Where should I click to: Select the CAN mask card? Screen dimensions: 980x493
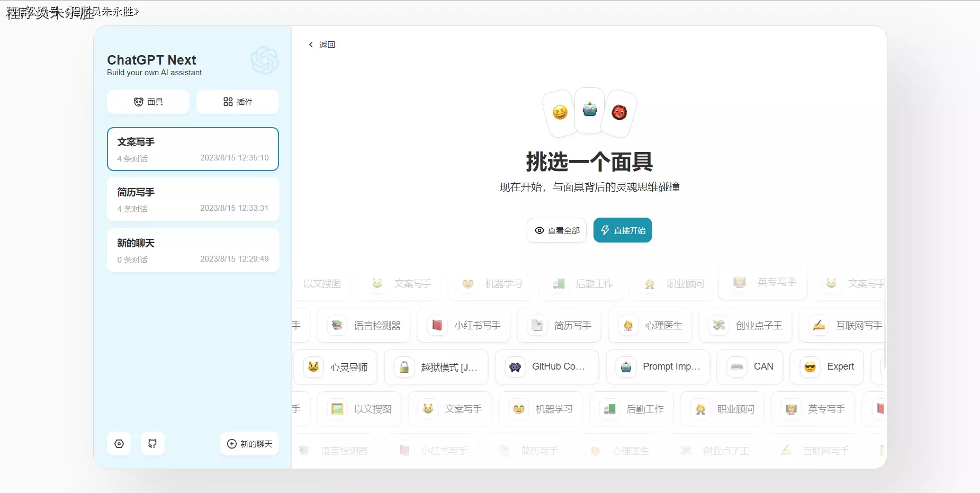click(750, 366)
